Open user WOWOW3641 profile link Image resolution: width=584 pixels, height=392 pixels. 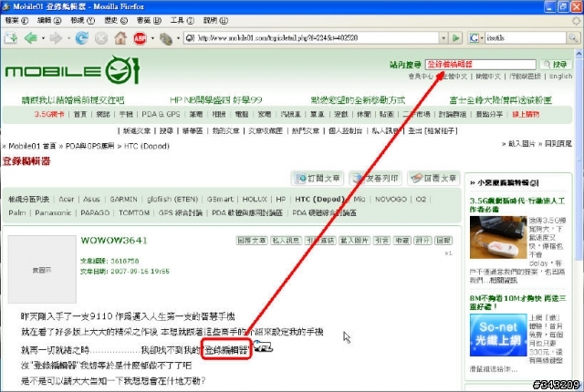tap(114, 241)
